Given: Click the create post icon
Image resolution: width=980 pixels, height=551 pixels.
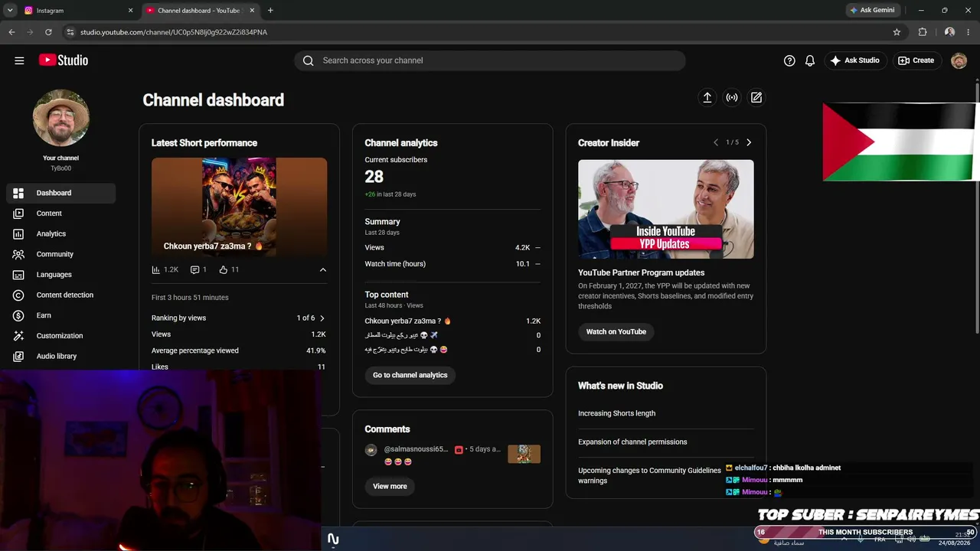Looking at the screenshot, I should tap(756, 97).
